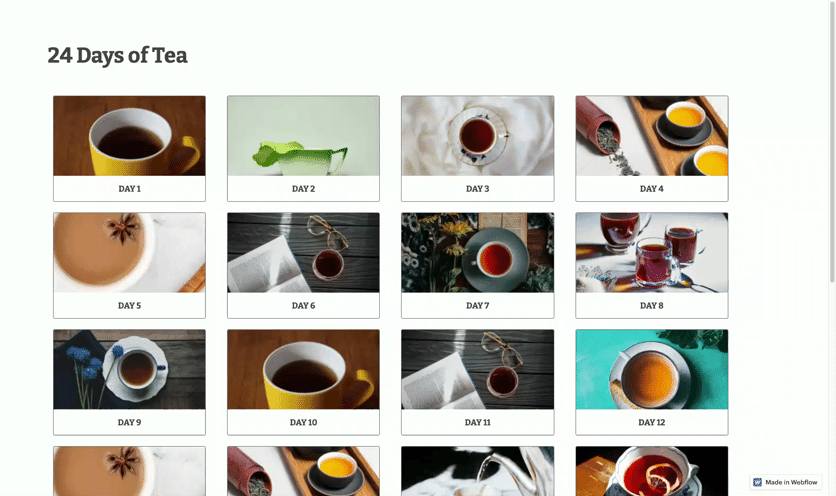This screenshot has height=496, width=836.
Task: Open the Day 7 floral teacup image
Action: point(478,253)
